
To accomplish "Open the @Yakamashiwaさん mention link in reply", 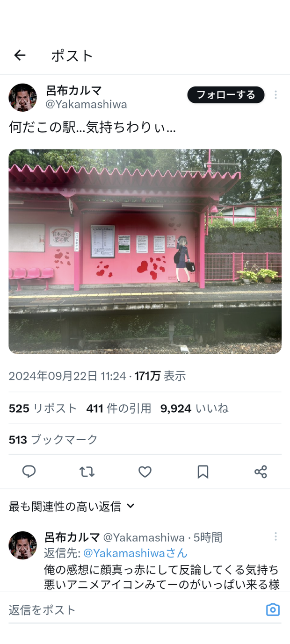I will tap(135, 553).
